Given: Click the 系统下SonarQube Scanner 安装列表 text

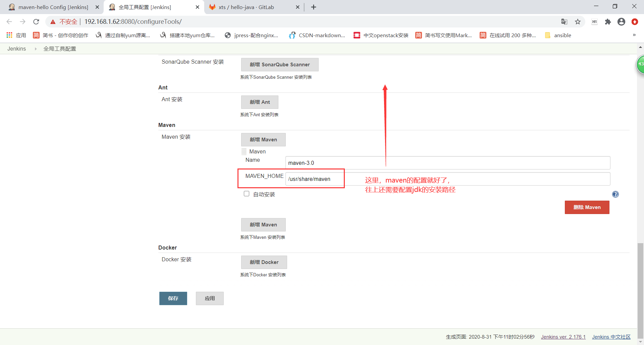Looking at the screenshot, I should tap(276, 77).
